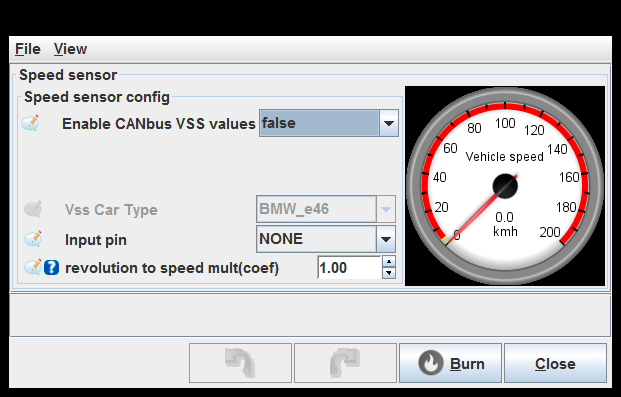Click the undo arrow button
Viewport: 621px width, 397px height.
[240, 363]
